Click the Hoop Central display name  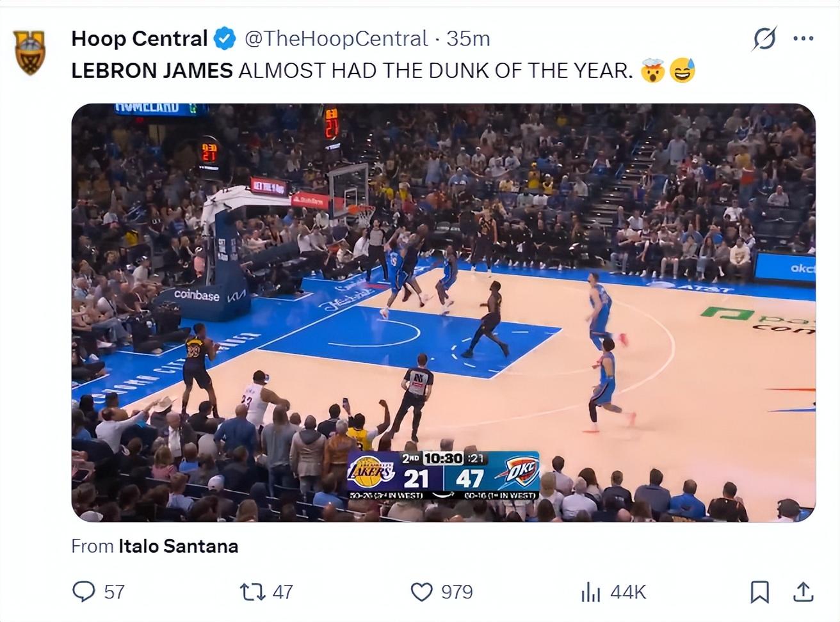coord(139,39)
